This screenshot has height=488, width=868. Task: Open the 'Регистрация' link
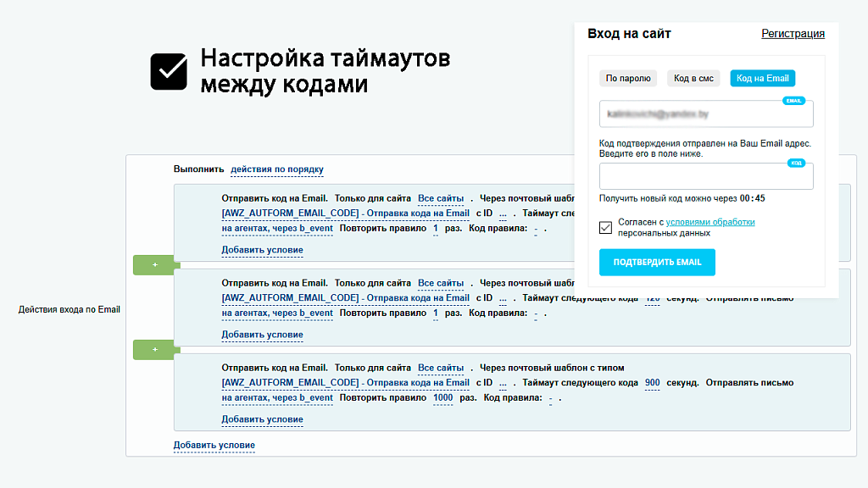click(793, 34)
